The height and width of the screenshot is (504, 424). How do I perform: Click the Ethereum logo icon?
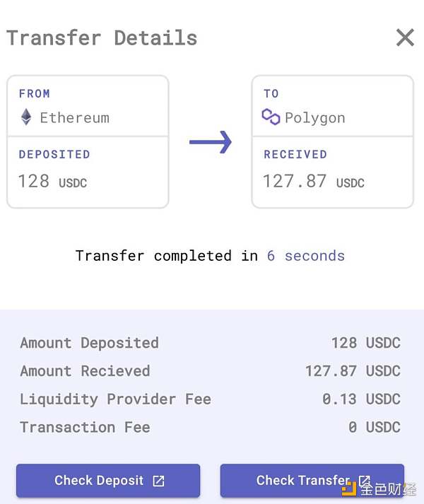26,117
